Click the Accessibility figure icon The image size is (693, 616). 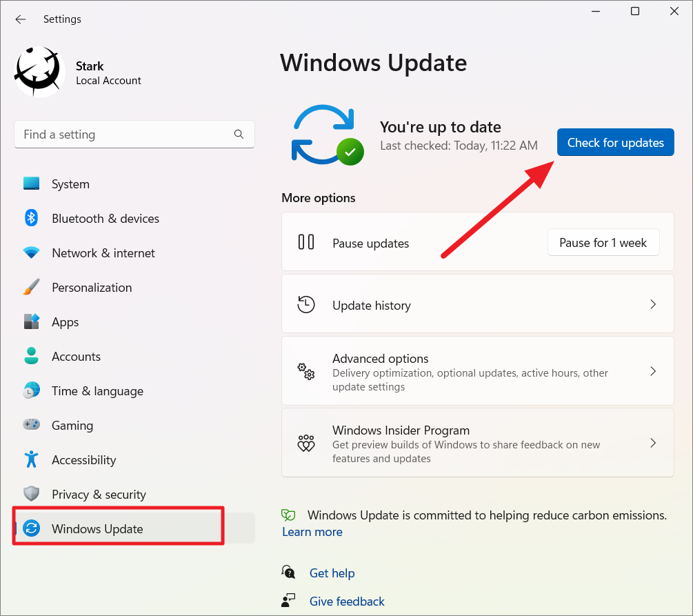tap(32, 459)
